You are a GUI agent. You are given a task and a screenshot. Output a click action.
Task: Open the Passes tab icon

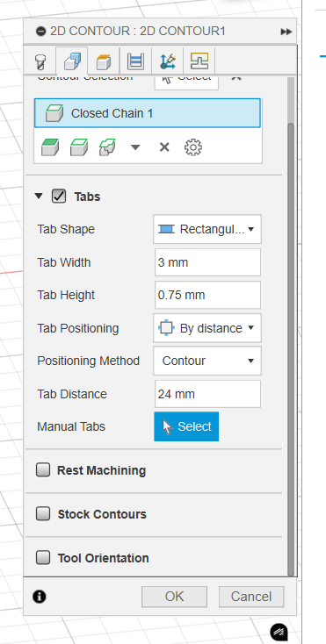[x=135, y=62]
